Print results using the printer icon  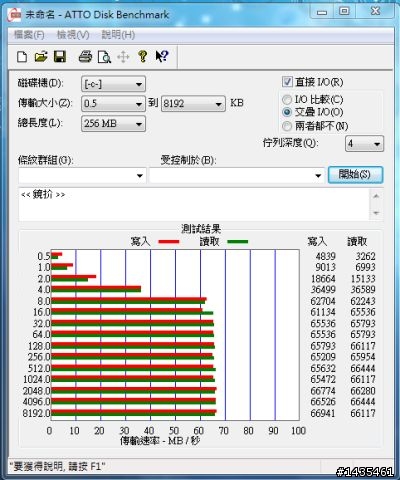pyautogui.click(x=85, y=57)
